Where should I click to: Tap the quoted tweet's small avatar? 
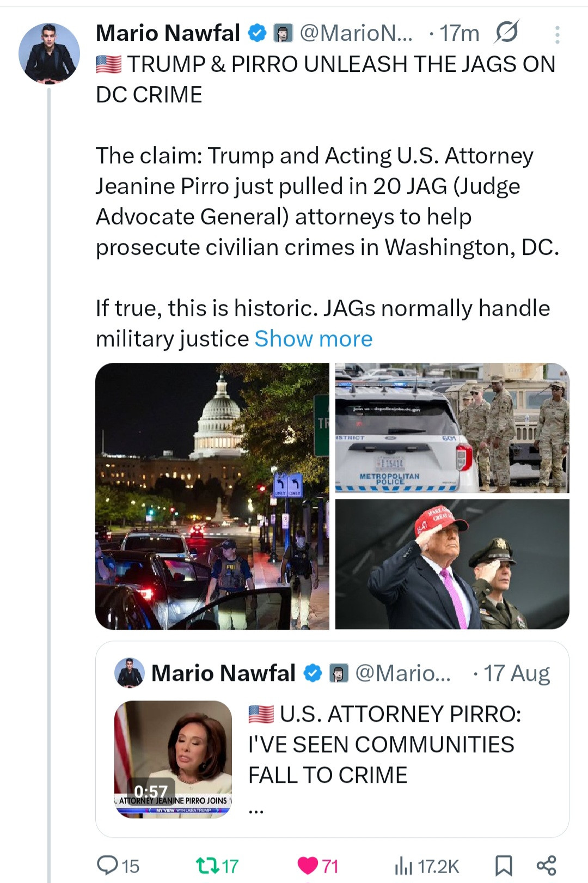point(130,673)
